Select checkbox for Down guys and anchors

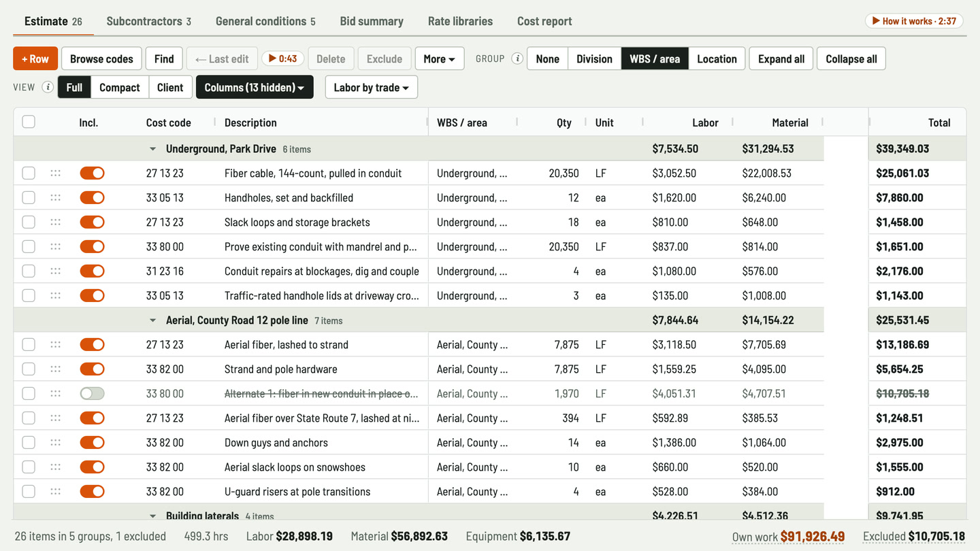coord(29,443)
